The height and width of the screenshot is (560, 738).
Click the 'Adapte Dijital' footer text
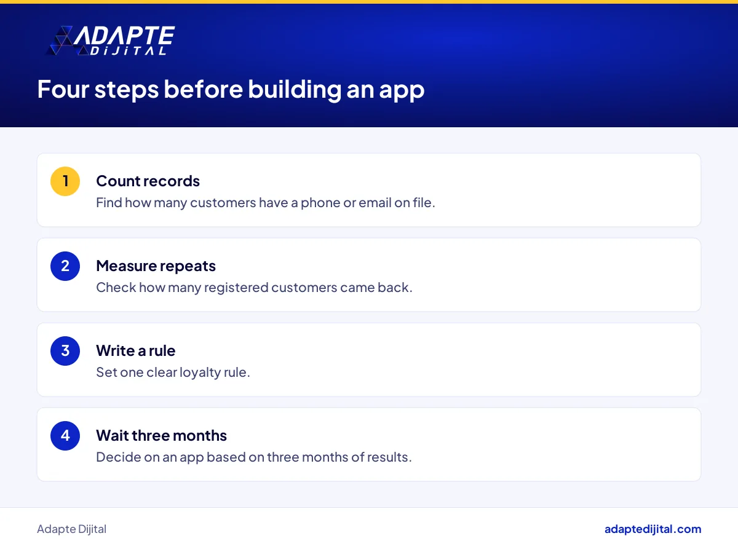coord(71,529)
